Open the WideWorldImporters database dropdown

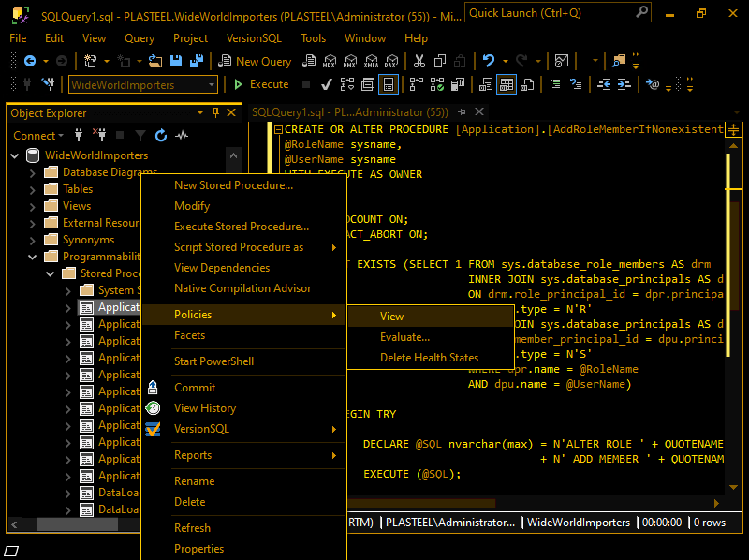[213, 84]
